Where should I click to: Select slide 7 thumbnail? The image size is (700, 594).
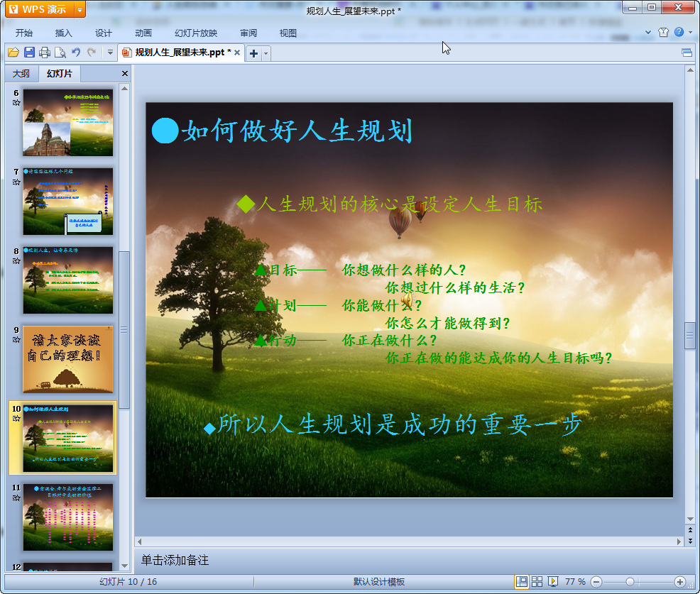(x=68, y=202)
